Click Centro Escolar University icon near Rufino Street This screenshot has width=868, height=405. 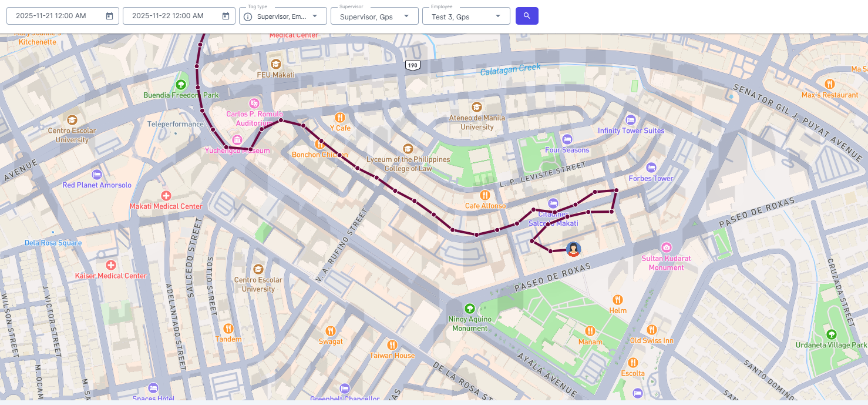coord(258,269)
